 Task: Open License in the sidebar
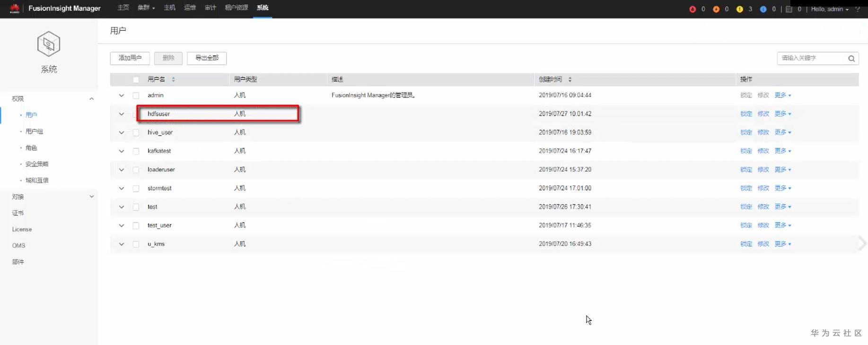click(22, 230)
